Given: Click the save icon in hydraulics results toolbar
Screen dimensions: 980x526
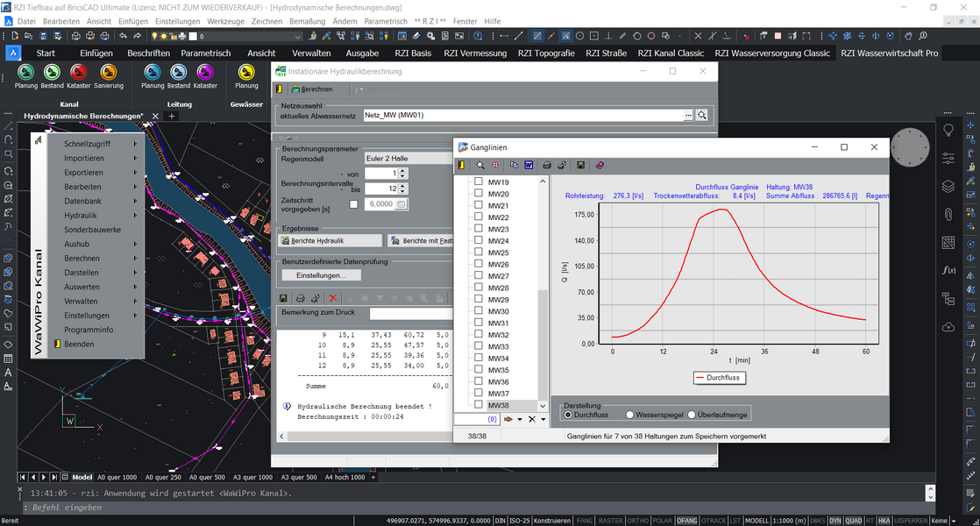Looking at the screenshot, I should [x=283, y=299].
